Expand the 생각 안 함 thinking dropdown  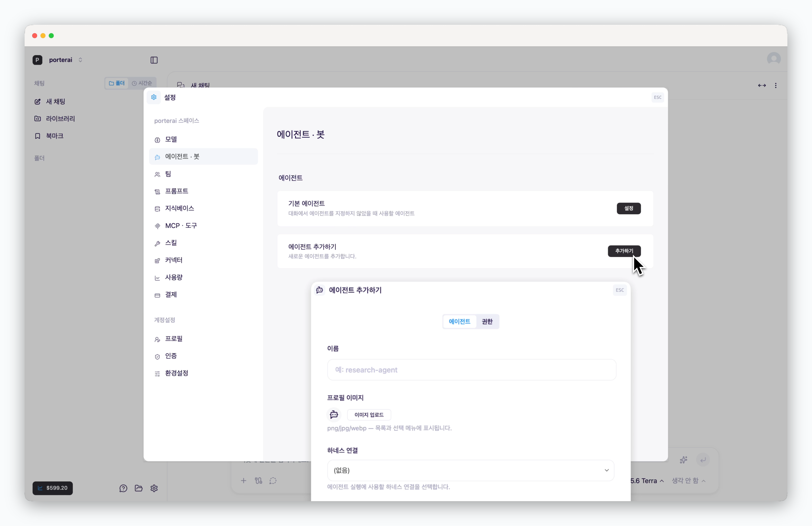point(688,481)
